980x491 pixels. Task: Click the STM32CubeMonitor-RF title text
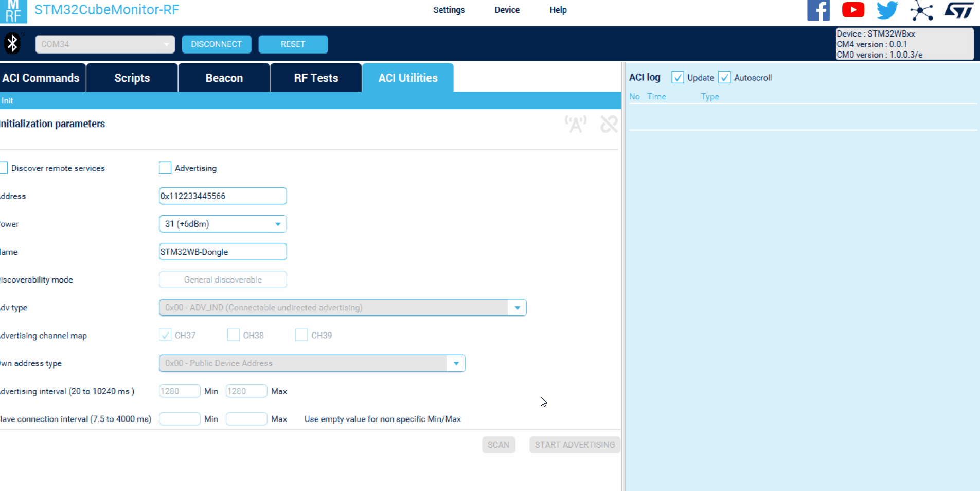coord(106,10)
